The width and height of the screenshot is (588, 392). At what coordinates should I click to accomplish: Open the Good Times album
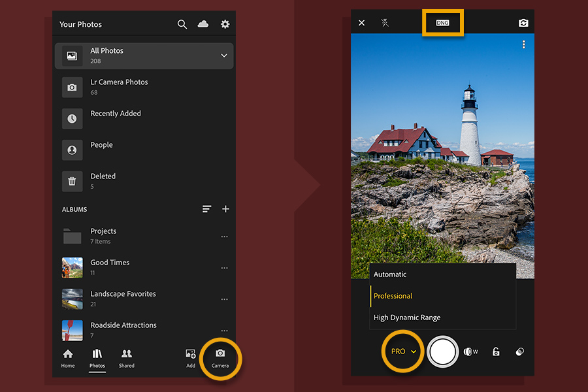144,267
